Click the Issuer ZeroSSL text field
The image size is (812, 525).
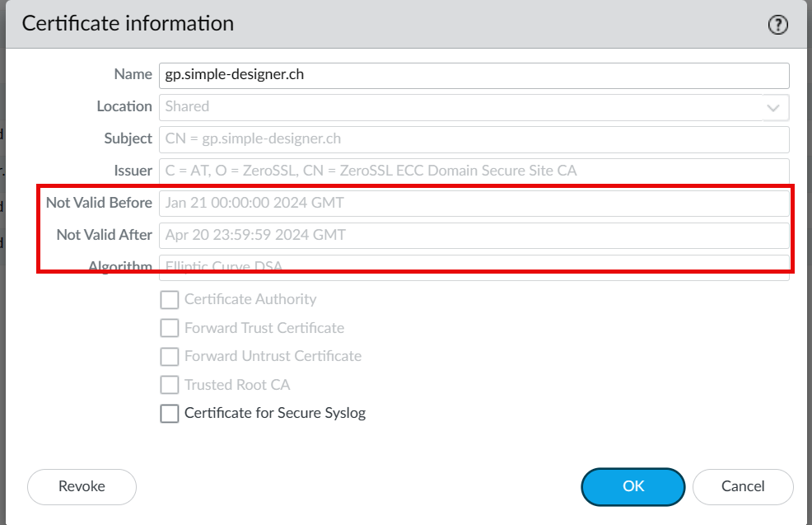pyautogui.click(x=474, y=171)
